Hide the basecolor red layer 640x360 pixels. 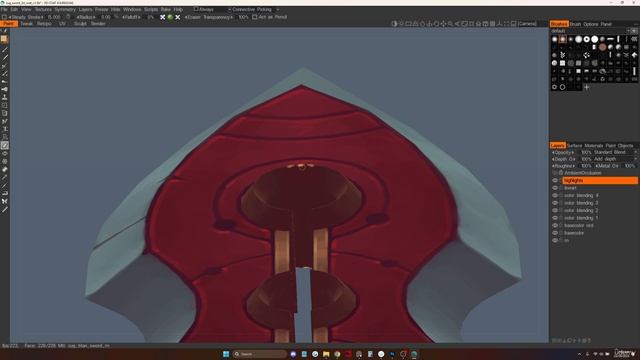tap(555, 225)
